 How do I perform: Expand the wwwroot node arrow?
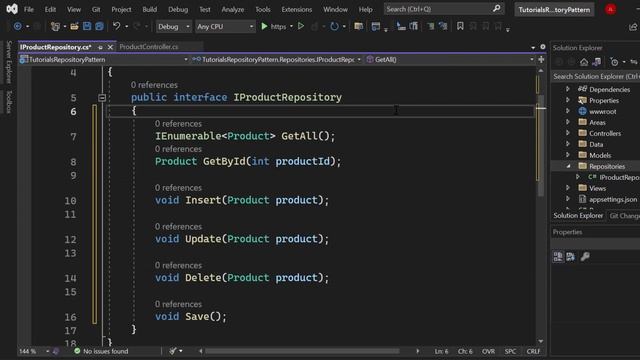[x=568, y=111]
